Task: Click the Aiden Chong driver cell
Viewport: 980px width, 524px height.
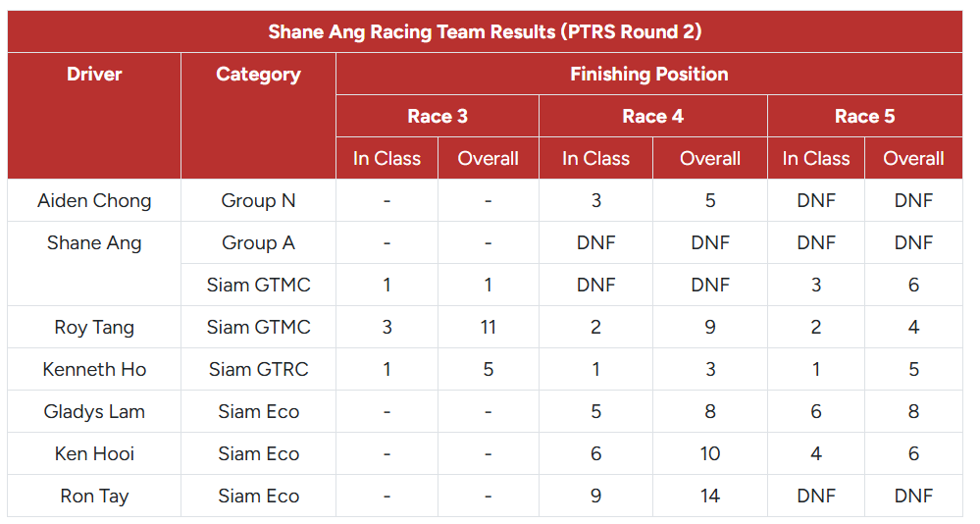Action: tap(94, 201)
